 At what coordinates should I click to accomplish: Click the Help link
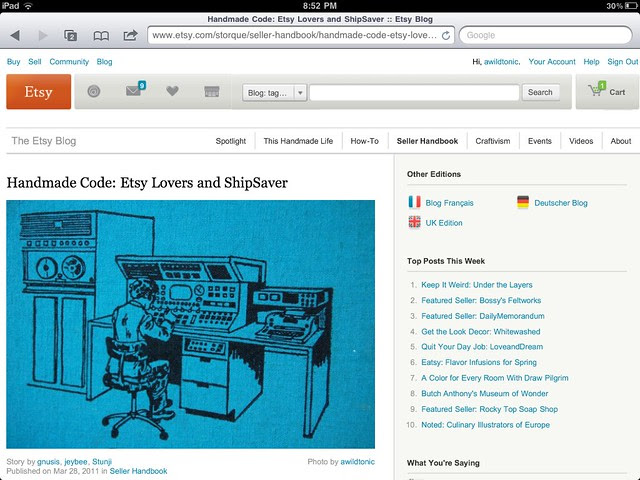tap(591, 62)
